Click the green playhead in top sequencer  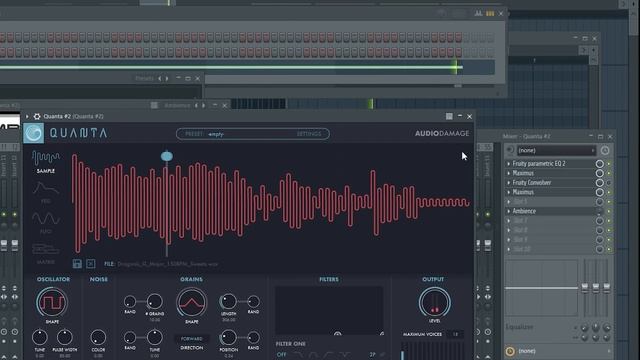456,67
